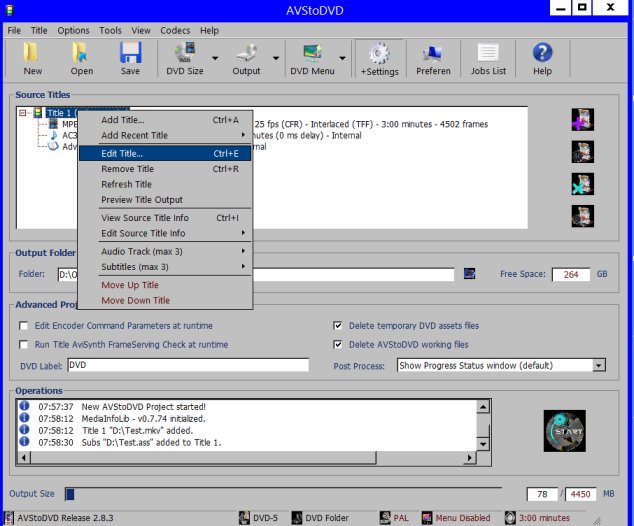Choose Edit Title... from context menu

pyautogui.click(x=165, y=154)
